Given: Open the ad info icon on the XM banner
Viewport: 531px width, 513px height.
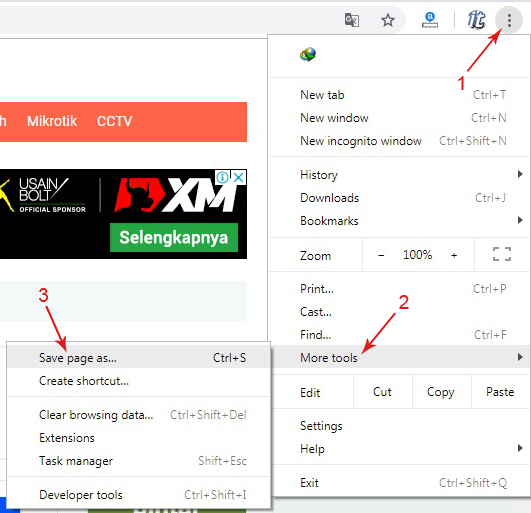Looking at the screenshot, I should coord(222,177).
